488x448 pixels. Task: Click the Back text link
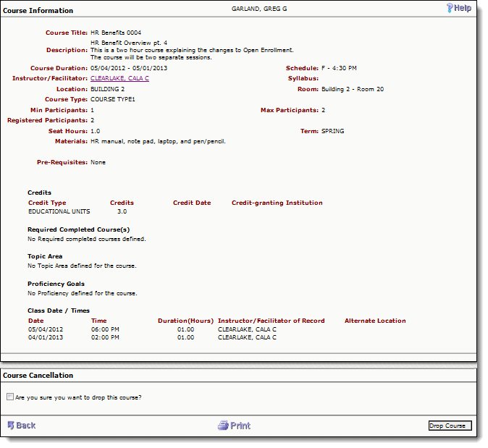26,426
